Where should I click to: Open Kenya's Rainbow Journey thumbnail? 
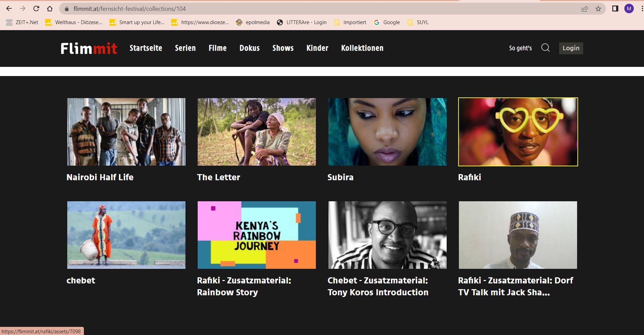(x=256, y=235)
